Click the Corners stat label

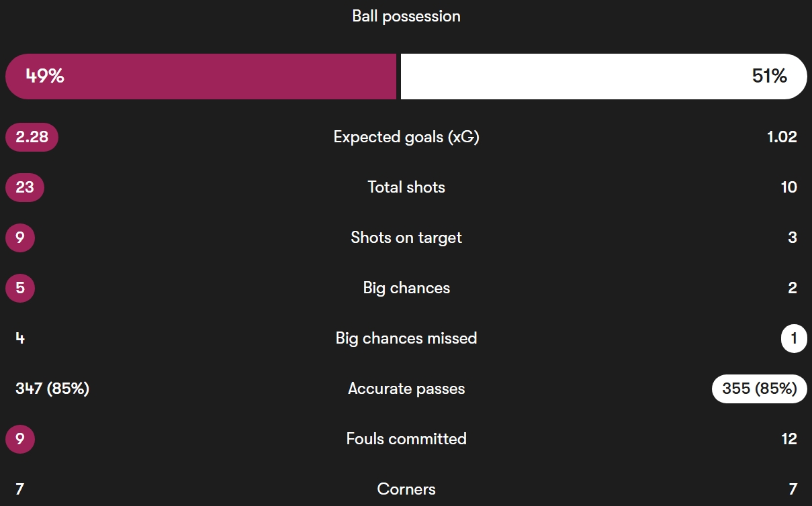(406, 489)
